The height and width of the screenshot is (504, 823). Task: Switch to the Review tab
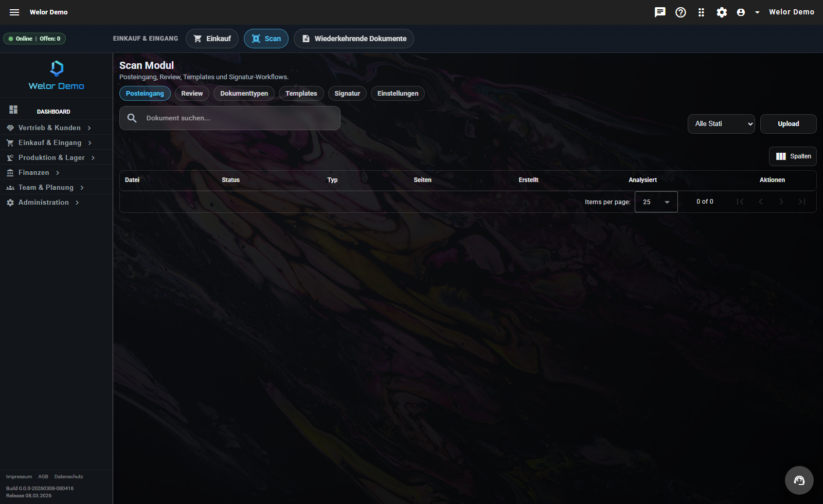pos(192,94)
